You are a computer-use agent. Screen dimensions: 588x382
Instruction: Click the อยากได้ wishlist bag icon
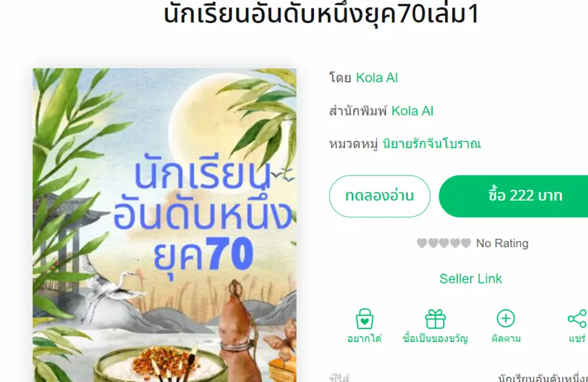pos(365,319)
